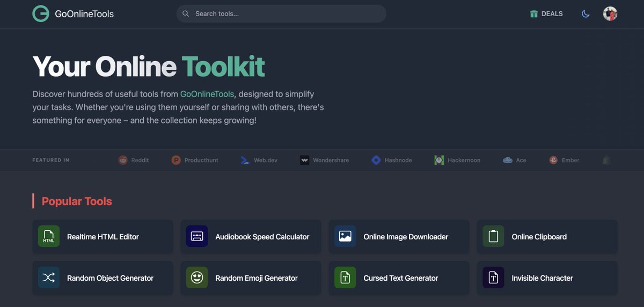
Task: Click the Audiobook Speed Calculator icon
Action: [197, 236]
